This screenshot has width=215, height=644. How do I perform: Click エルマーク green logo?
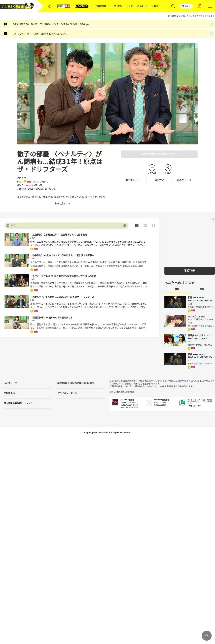(x=182, y=402)
